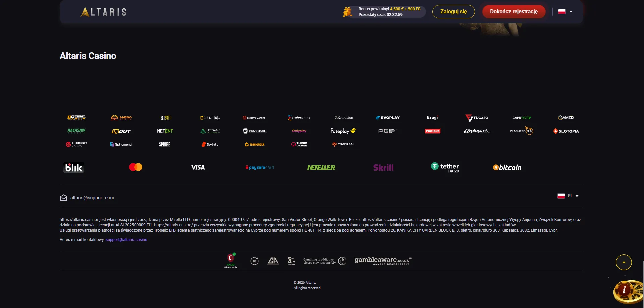The height and width of the screenshot is (308, 644).
Task: Open the Thunderkick provider logo
Action: [x=255, y=145]
